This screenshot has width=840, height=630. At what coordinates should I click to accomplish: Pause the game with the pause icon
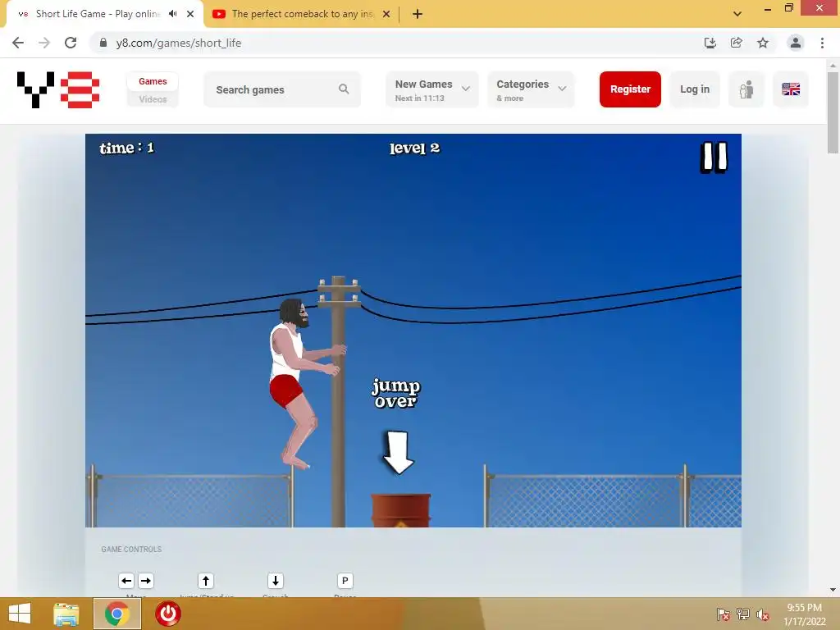click(x=714, y=157)
